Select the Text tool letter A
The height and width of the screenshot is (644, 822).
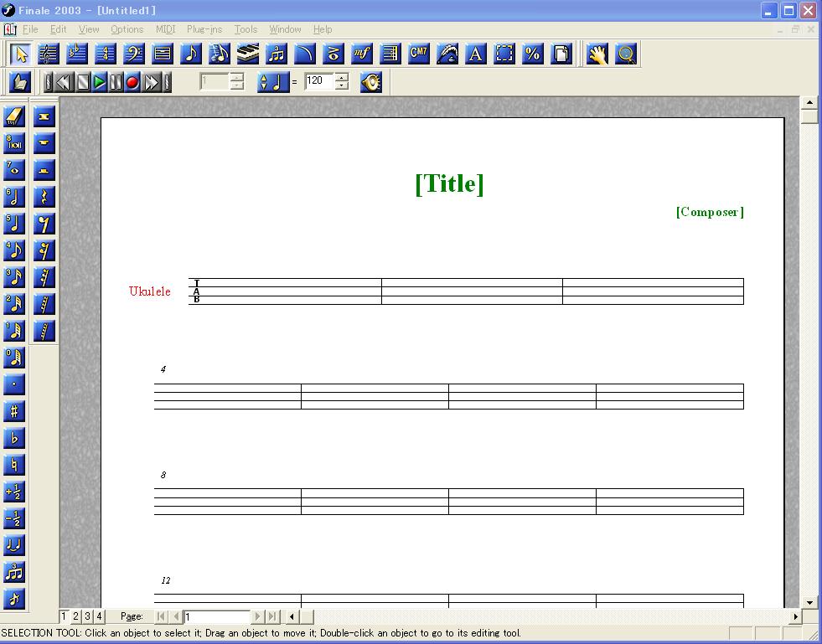tap(475, 54)
